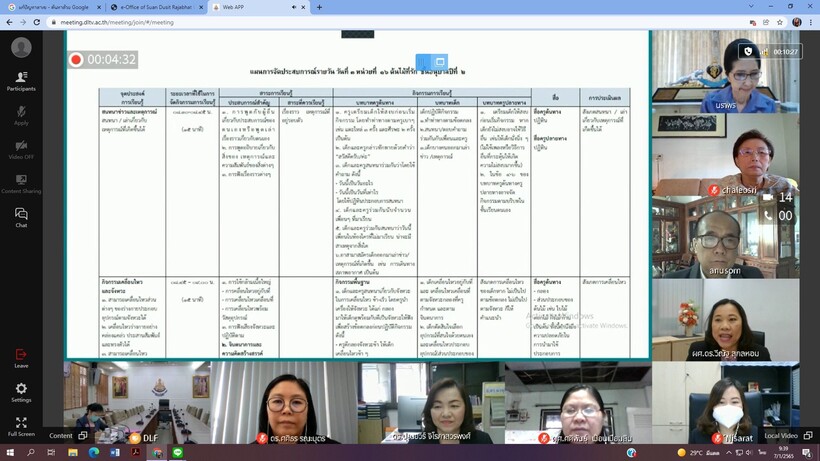Select the Nisarat video thumbnail
The width and height of the screenshot is (820, 461).
pos(725,402)
